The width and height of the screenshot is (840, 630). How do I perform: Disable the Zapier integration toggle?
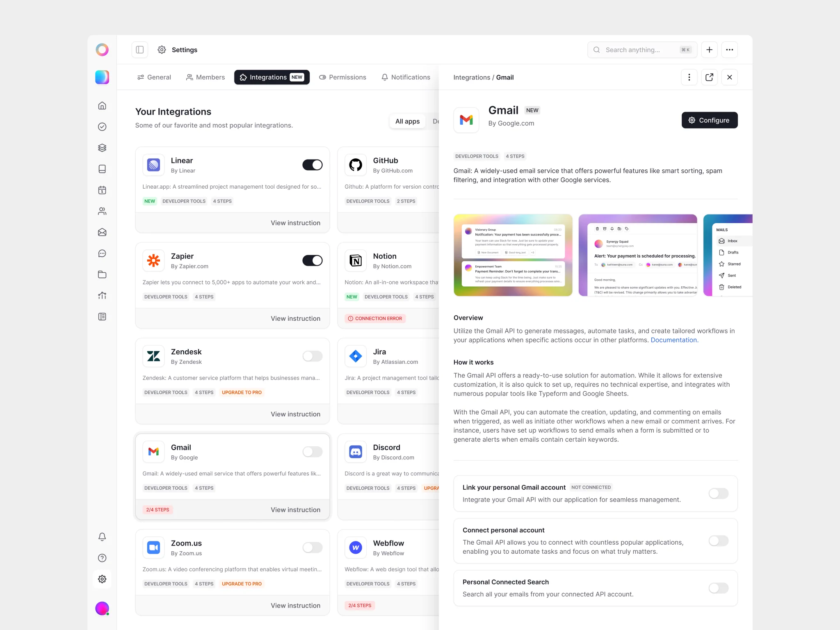[x=313, y=260]
